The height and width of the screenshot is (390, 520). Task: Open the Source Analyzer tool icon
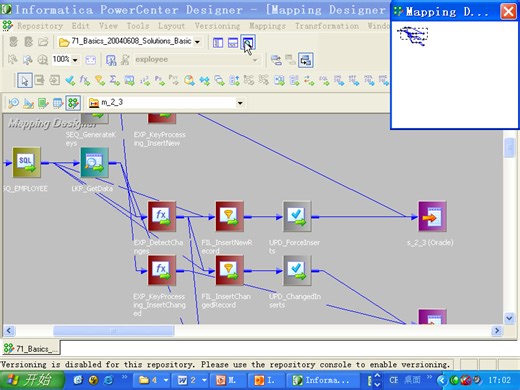click(13, 103)
